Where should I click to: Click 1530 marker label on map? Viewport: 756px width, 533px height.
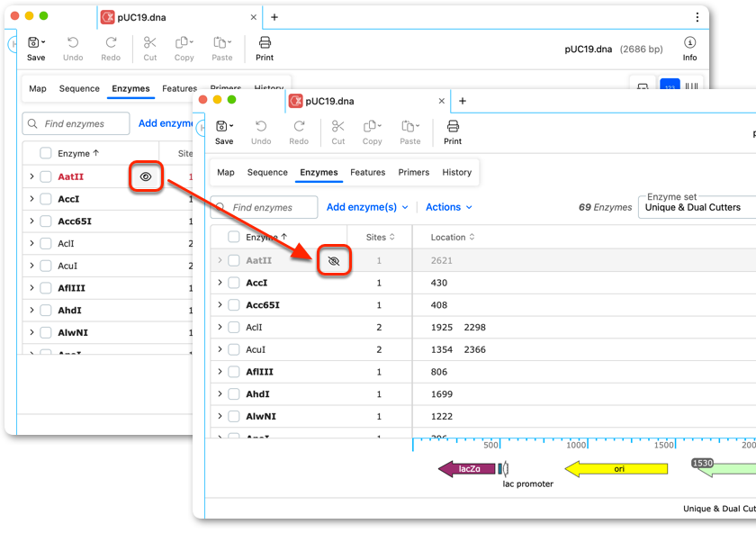703,463
